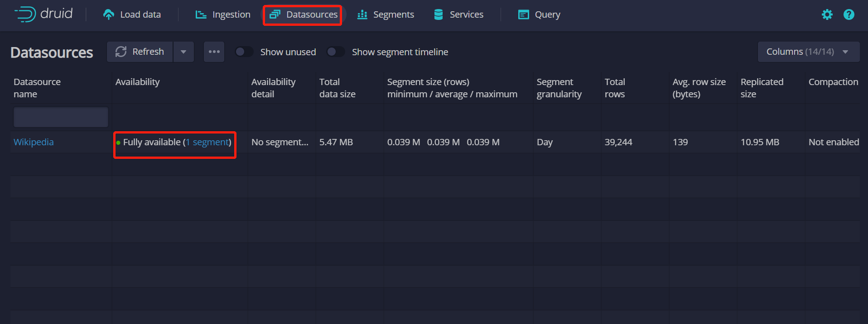Open the settings gear menu
The width and height of the screenshot is (868, 324).
point(827,14)
